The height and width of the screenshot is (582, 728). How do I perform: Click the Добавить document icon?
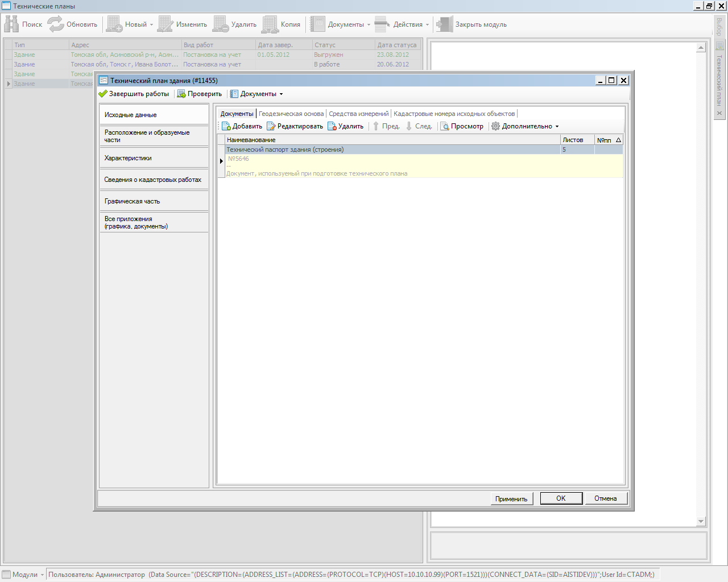(x=226, y=126)
